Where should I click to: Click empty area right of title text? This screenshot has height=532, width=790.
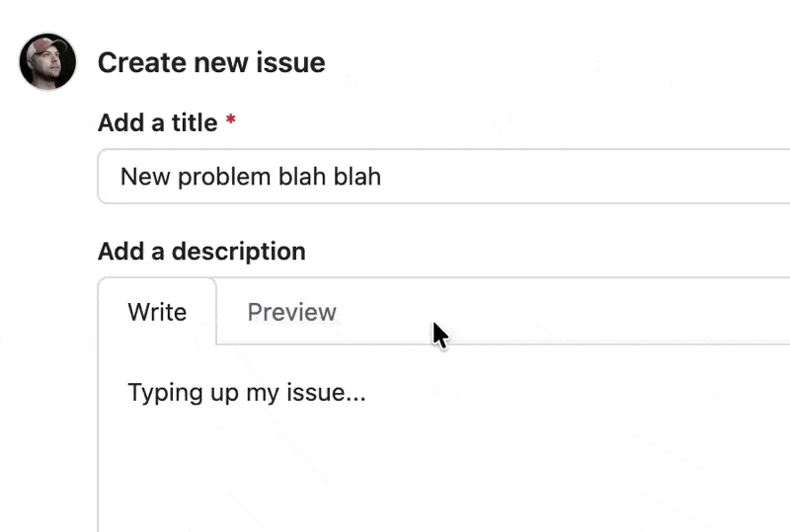585,177
